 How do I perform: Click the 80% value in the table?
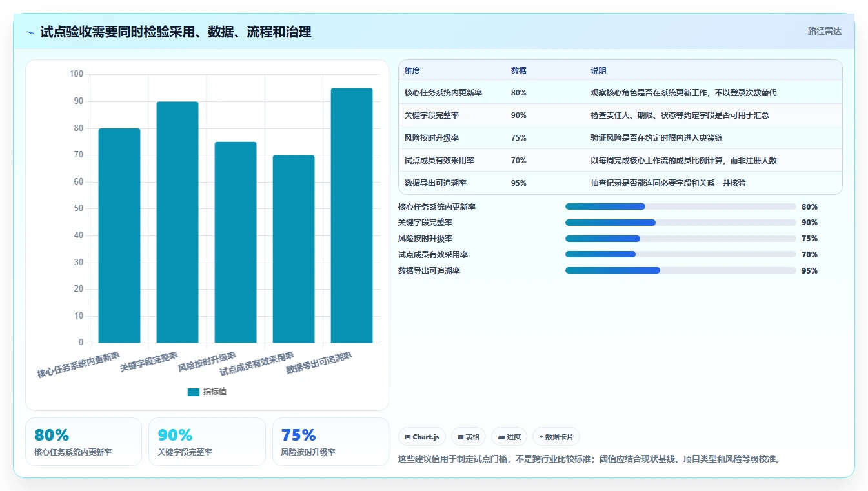[518, 93]
